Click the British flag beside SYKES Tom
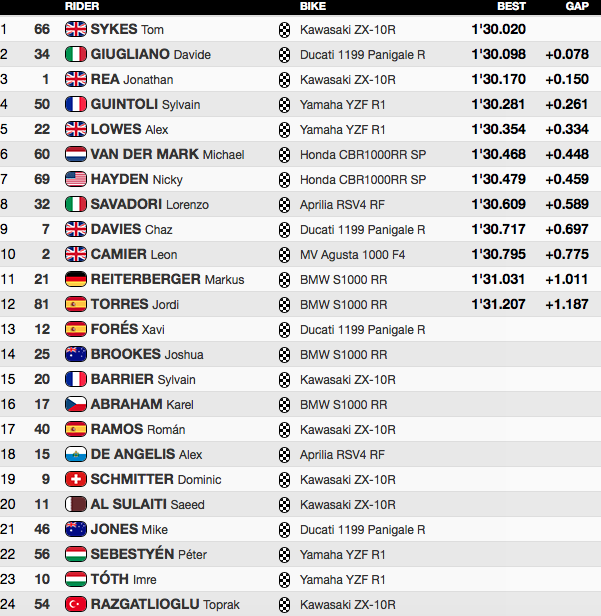Viewport: 601px width, 616px height. (75, 29)
